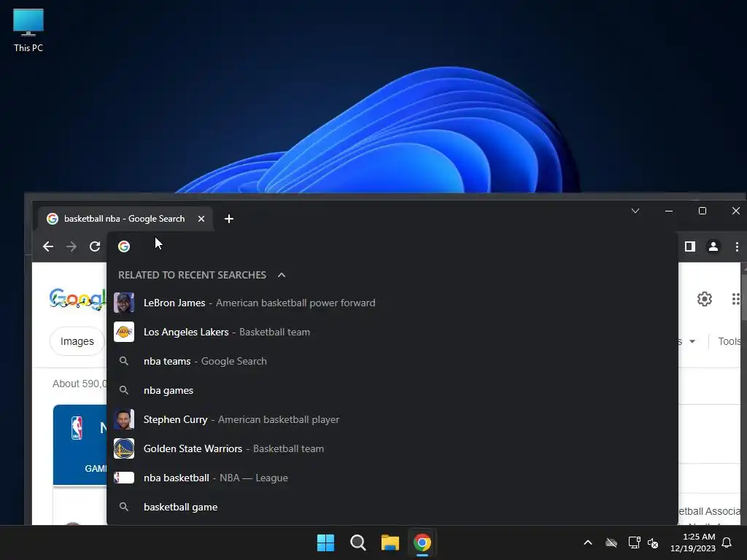
Task: Select the nba basketball League suggestion
Action: pos(392,478)
